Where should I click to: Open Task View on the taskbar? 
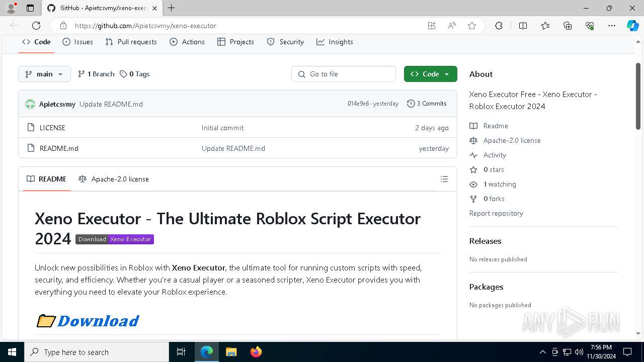click(x=181, y=352)
